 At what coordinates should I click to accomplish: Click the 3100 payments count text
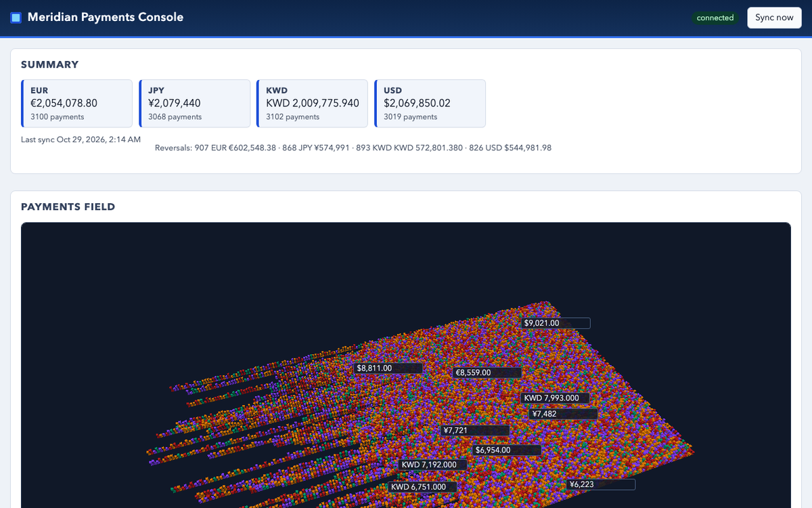pyautogui.click(x=58, y=117)
